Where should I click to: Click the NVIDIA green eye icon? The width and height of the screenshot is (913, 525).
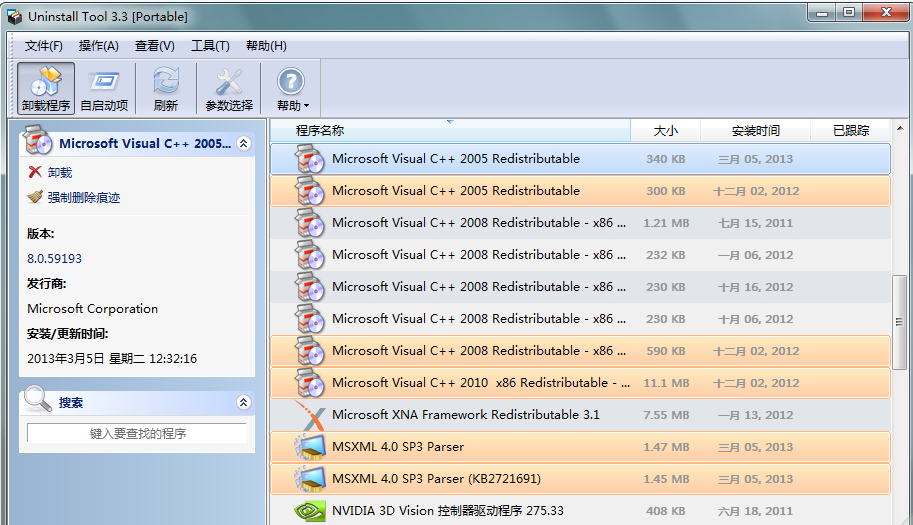point(309,511)
